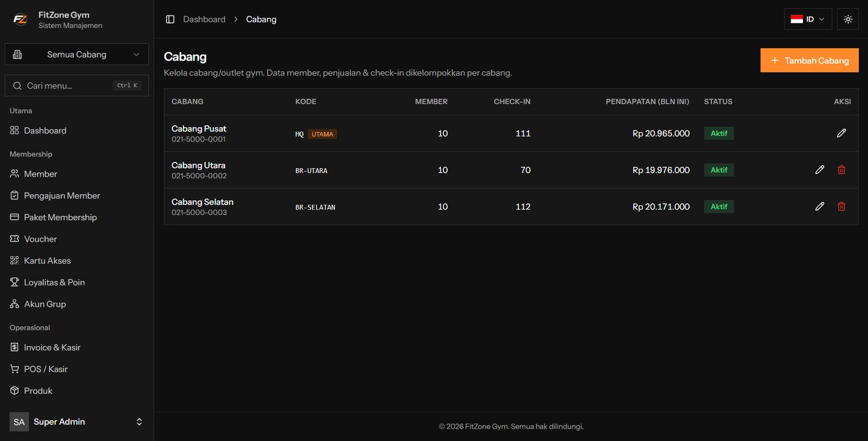The image size is (868, 441).
Task: Edit the Cabang Pusat row pencil icon
Action: 841,133
